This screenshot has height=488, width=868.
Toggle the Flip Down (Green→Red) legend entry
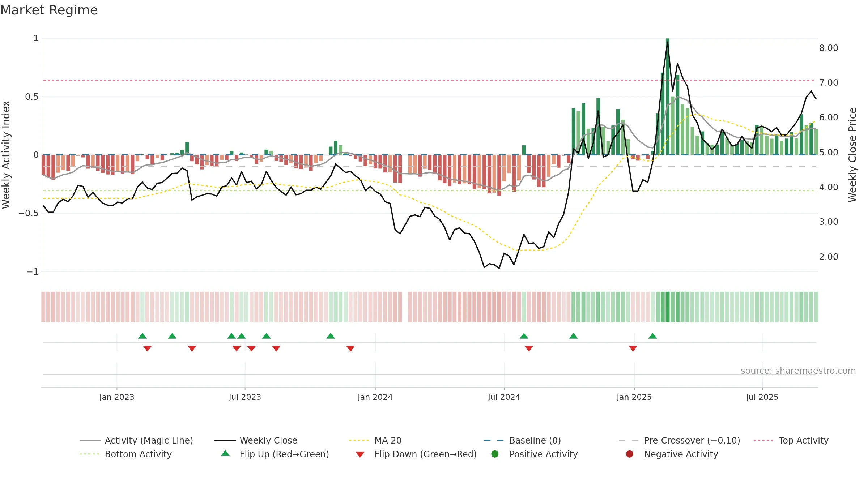(416, 454)
